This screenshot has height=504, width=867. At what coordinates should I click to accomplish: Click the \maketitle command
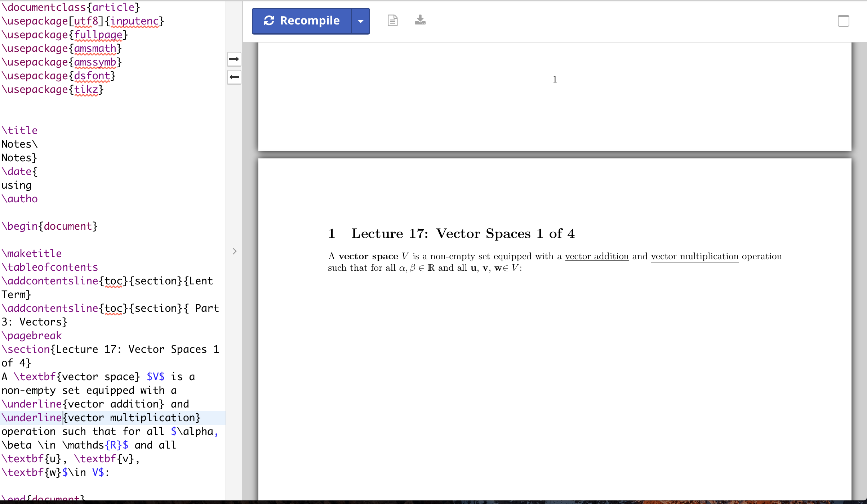32,253
